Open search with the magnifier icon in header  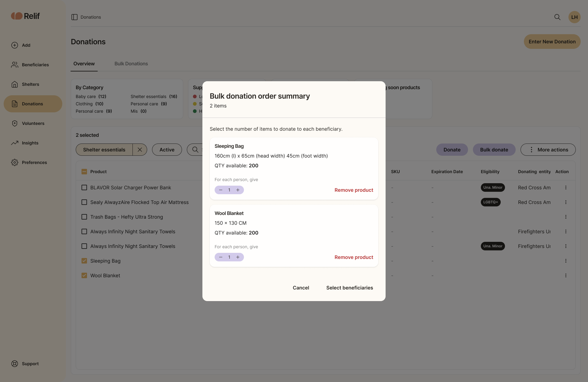557,17
